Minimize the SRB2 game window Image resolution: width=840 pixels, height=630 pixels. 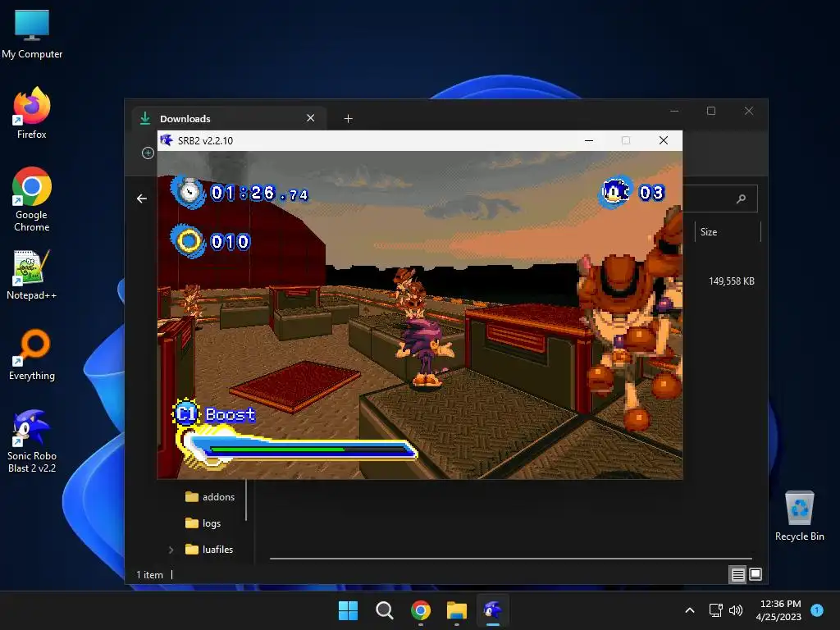(x=589, y=140)
